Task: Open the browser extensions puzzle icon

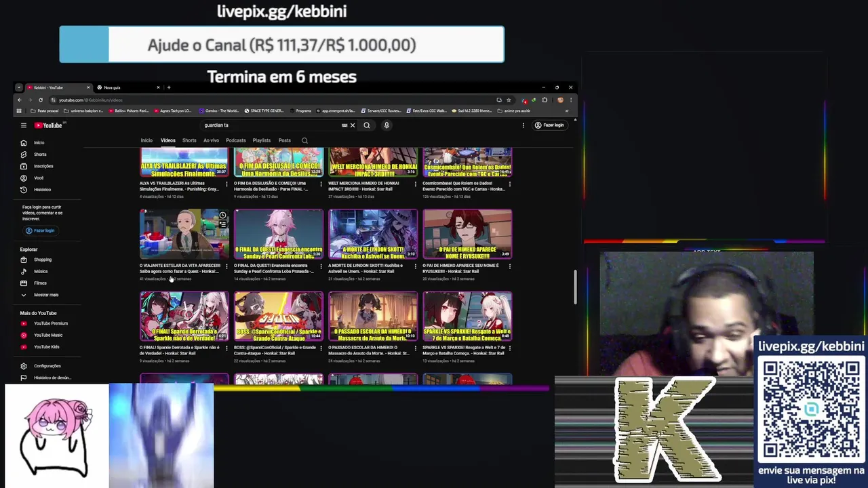Action: pyautogui.click(x=545, y=100)
